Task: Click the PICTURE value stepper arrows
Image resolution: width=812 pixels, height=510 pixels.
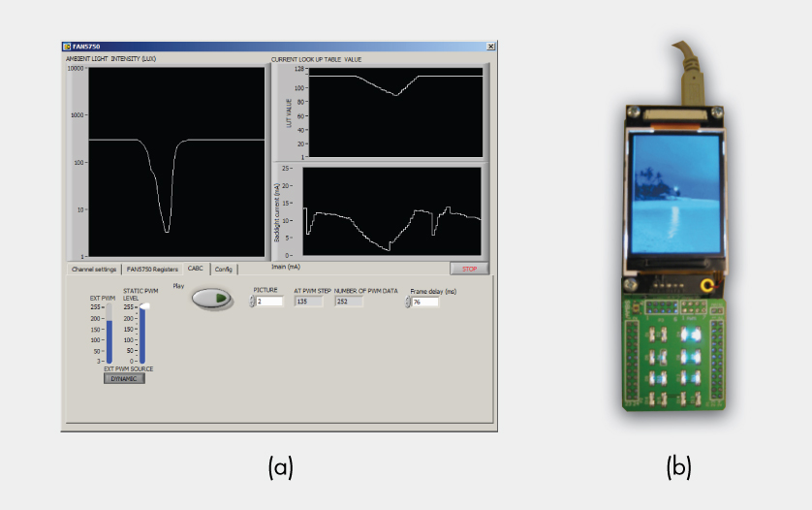Action: (x=252, y=302)
